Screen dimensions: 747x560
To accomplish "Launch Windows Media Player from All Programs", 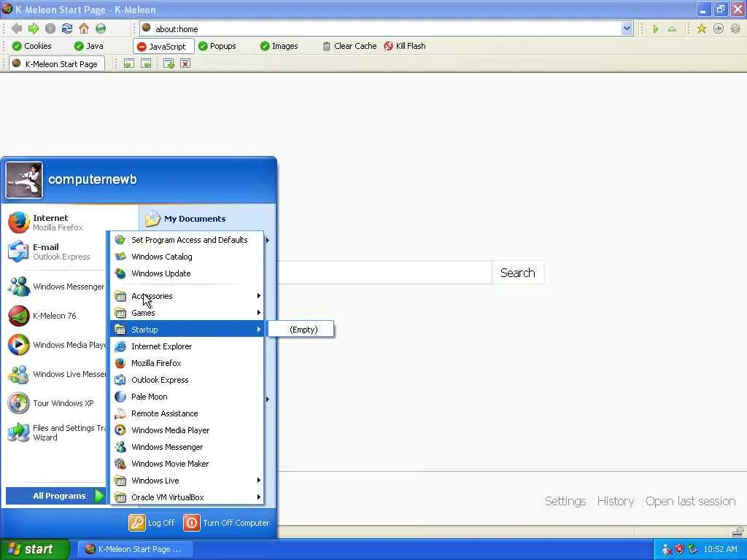I will [187, 430].
